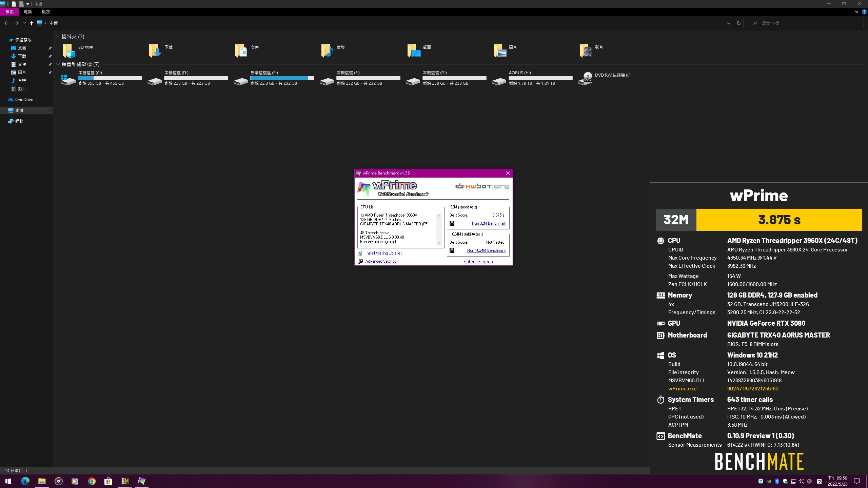Open the 電腦 ribbon tab
The width and height of the screenshot is (868, 488).
pyautogui.click(x=28, y=12)
